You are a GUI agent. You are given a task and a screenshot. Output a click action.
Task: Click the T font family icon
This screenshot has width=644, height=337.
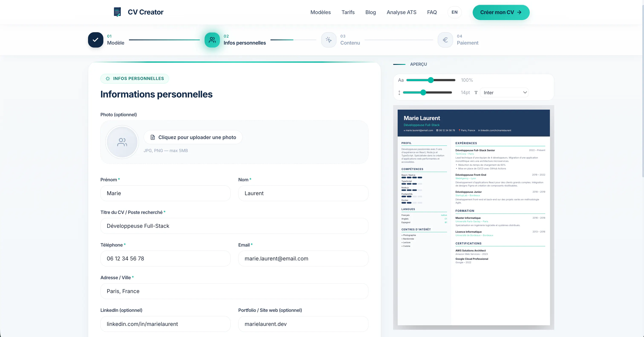click(476, 93)
